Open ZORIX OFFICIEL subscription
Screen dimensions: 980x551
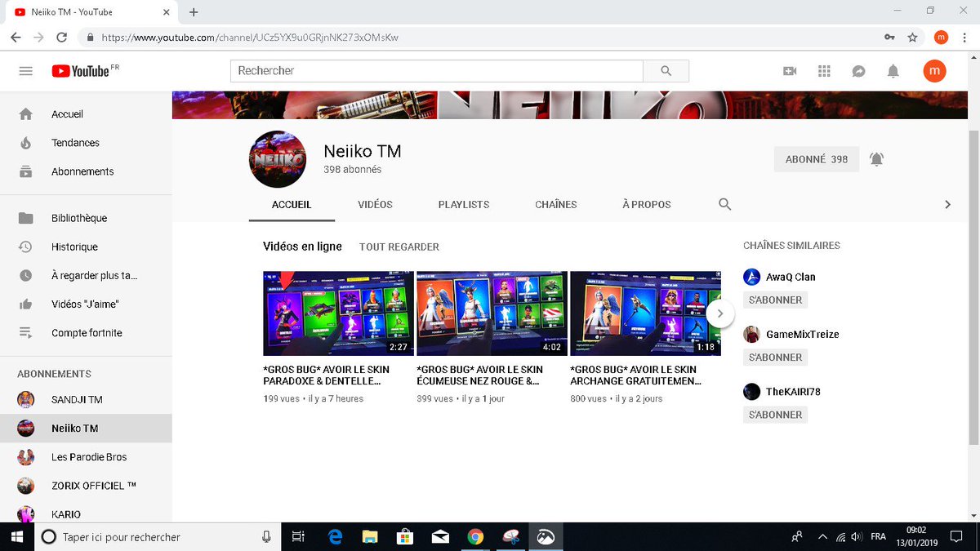click(x=86, y=486)
